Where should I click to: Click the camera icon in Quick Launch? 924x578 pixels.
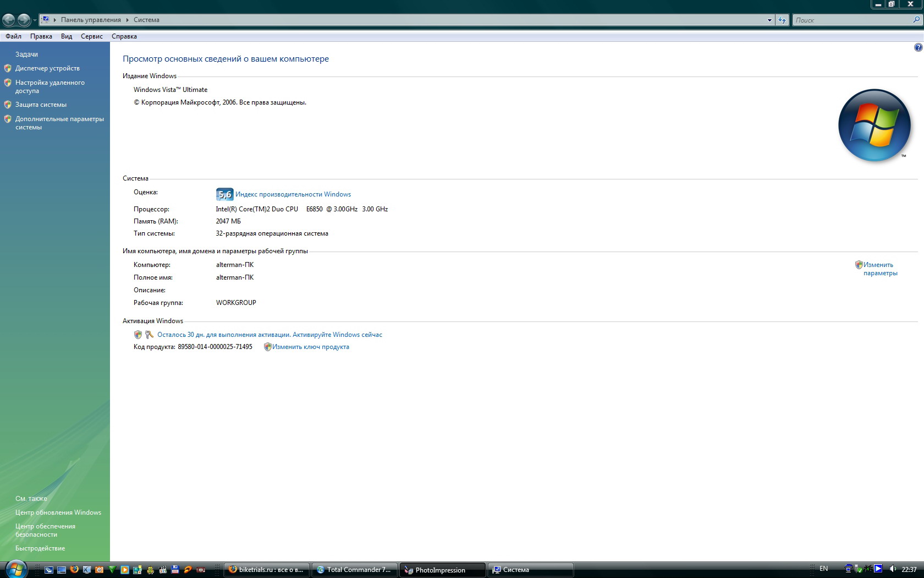pos(100,570)
